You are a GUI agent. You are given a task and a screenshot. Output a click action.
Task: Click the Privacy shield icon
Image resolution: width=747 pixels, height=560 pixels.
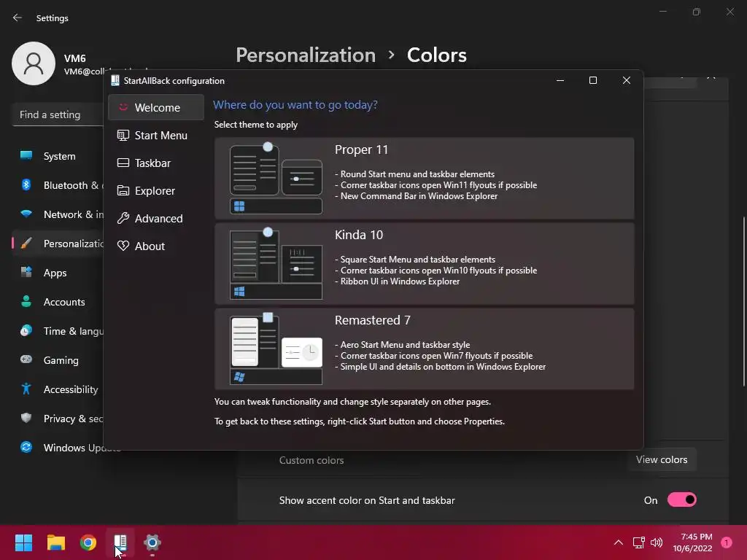[x=26, y=418]
